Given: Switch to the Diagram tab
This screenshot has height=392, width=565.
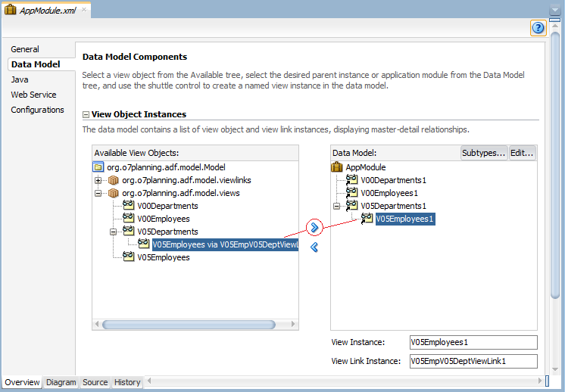Looking at the screenshot, I should (61, 382).
